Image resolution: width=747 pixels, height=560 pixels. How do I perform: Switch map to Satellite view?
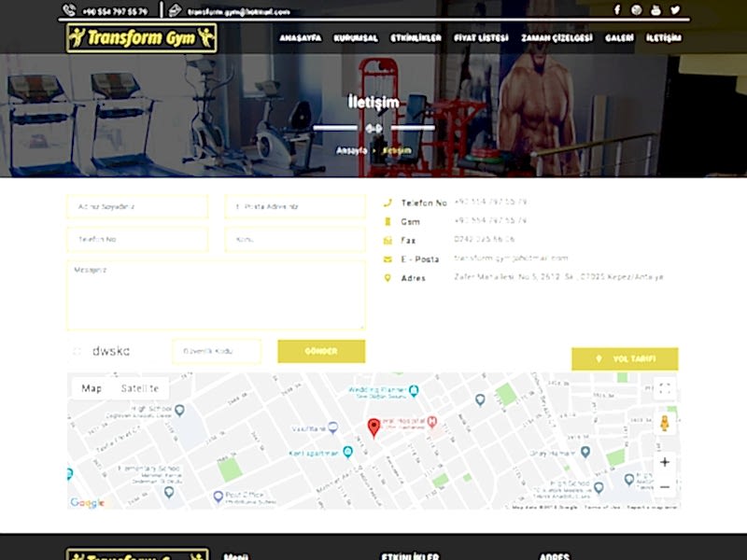click(139, 388)
